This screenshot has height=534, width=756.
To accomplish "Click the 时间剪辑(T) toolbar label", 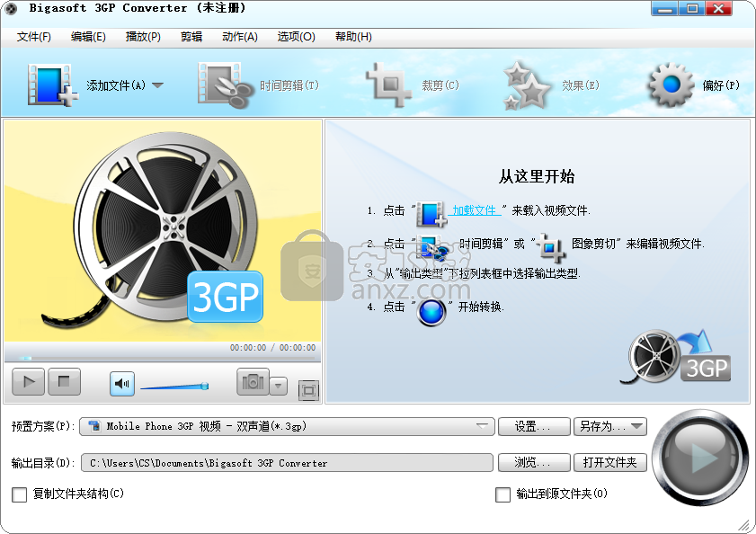I will pyautogui.click(x=289, y=85).
